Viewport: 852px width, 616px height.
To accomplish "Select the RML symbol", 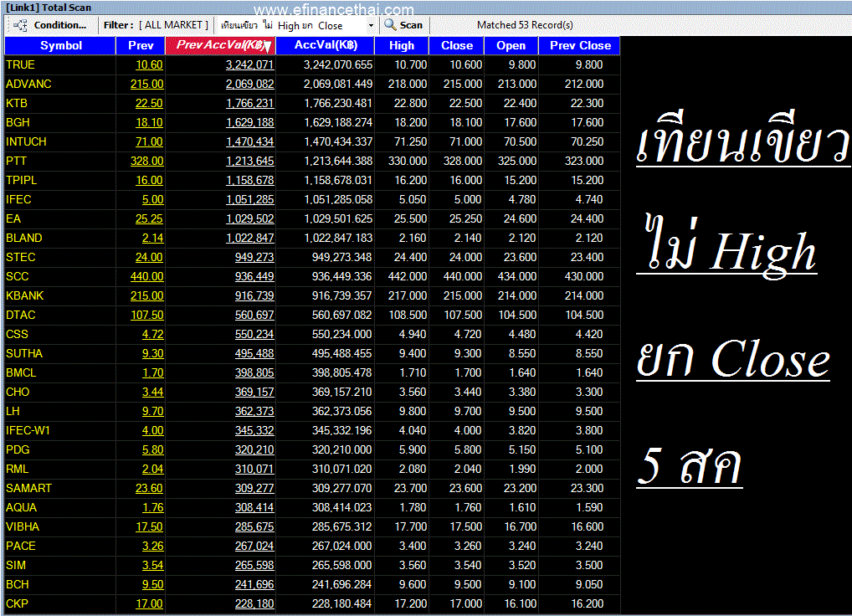I will [18, 470].
